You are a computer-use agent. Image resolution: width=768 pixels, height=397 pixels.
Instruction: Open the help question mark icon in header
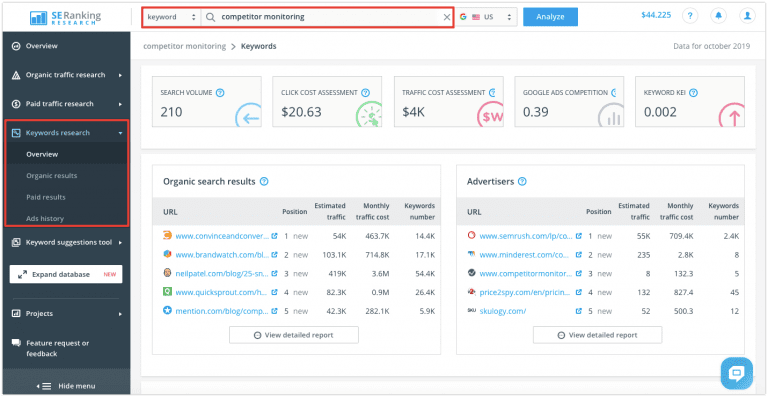(x=690, y=16)
